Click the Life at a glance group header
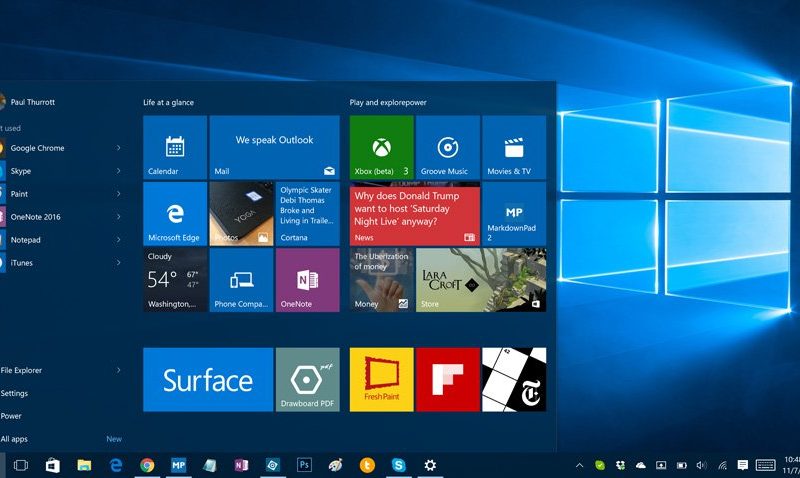The height and width of the screenshot is (478, 800). click(x=168, y=103)
